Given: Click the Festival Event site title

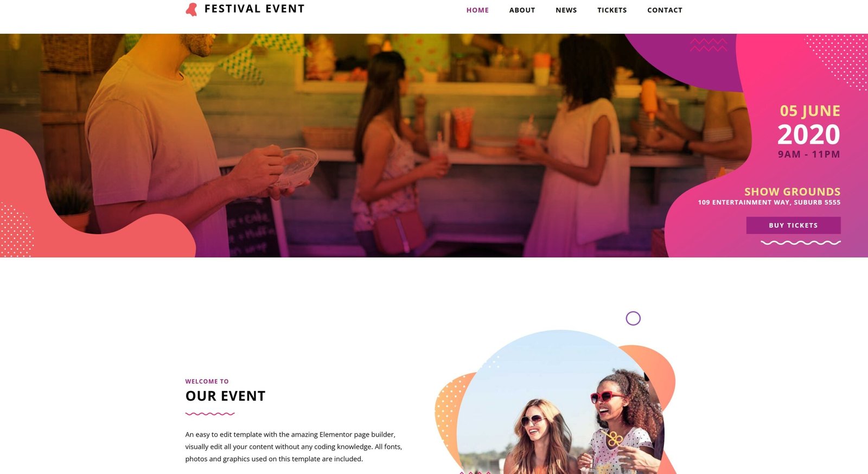Looking at the screenshot, I should tap(254, 9).
